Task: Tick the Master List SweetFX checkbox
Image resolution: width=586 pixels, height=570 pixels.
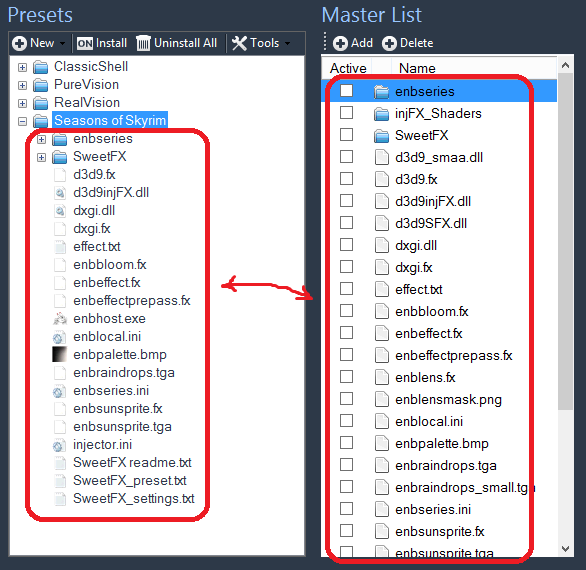Action: point(346,135)
